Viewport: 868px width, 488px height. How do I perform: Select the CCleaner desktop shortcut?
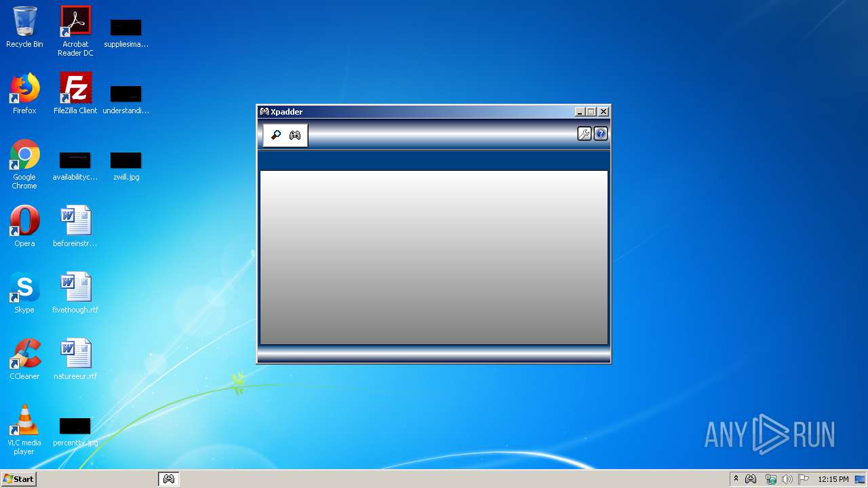pyautogui.click(x=24, y=359)
